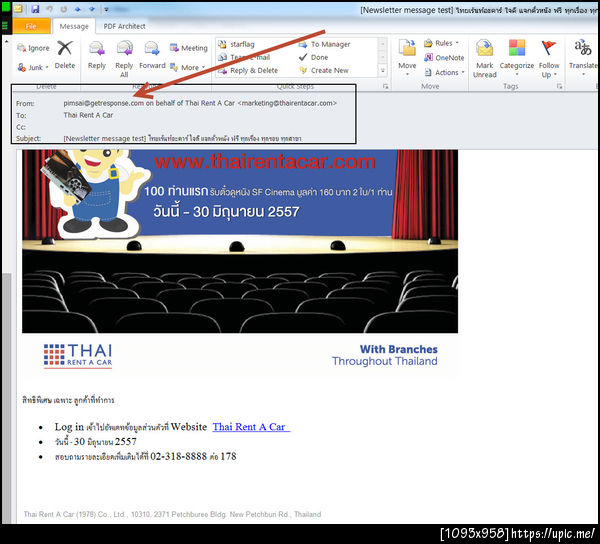The image size is (600, 544).
Task: Choose the Team E-mail quick step
Action: 245,57
